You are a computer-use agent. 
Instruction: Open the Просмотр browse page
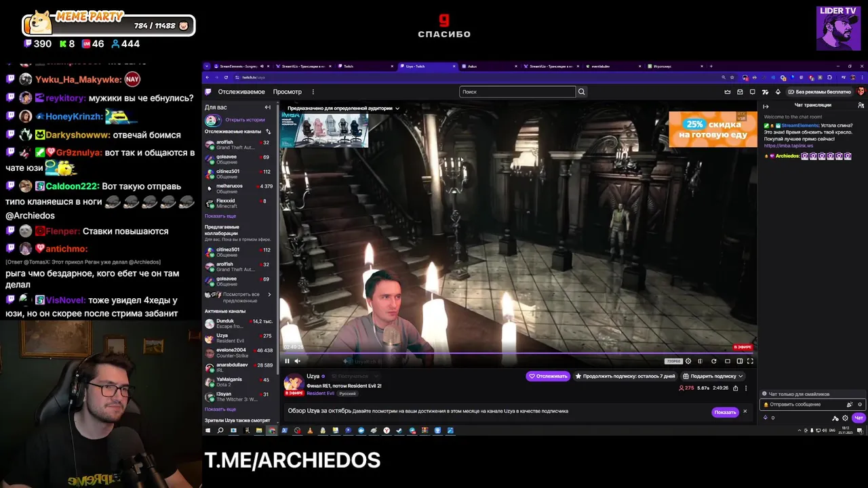pos(288,91)
